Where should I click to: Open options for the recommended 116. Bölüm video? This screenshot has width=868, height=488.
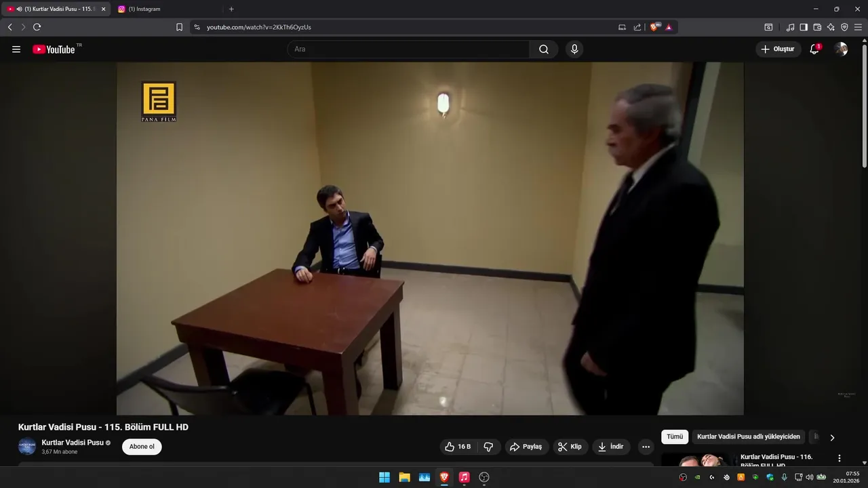point(839,458)
